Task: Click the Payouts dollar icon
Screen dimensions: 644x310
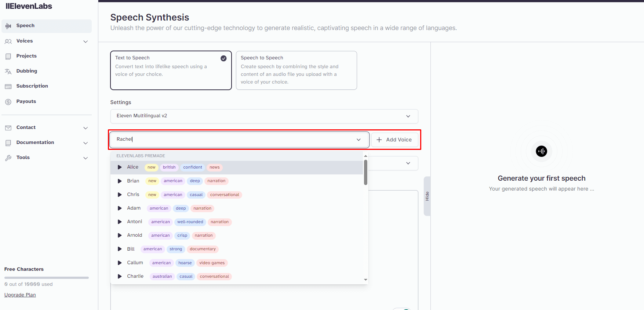Action: point(8,102)
